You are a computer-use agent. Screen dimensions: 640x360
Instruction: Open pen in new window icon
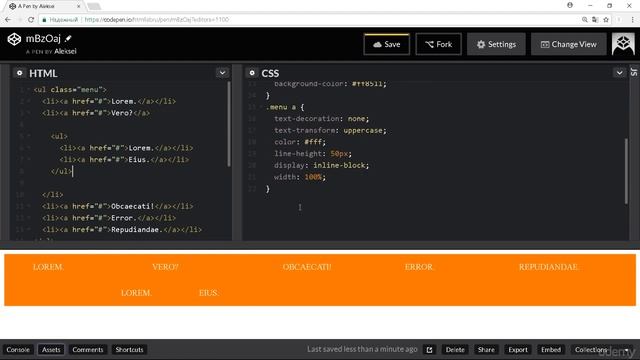click(x=429, y=350)
